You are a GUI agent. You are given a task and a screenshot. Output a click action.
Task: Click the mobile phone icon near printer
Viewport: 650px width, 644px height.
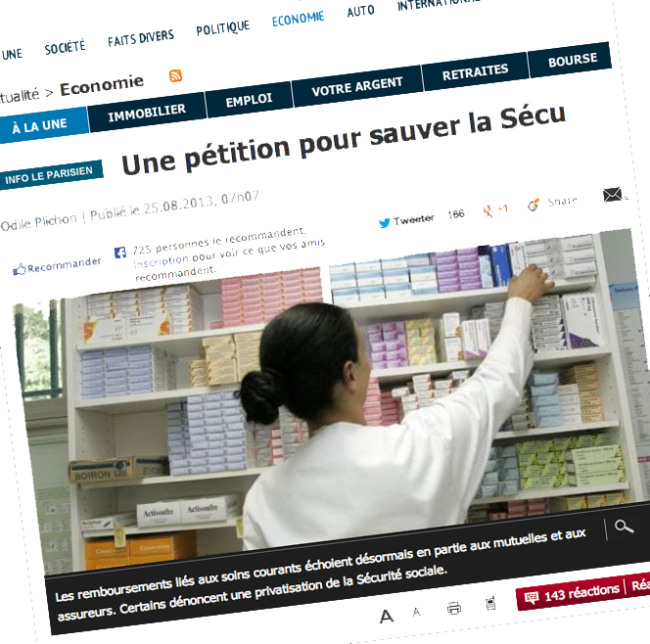[490, 604]
